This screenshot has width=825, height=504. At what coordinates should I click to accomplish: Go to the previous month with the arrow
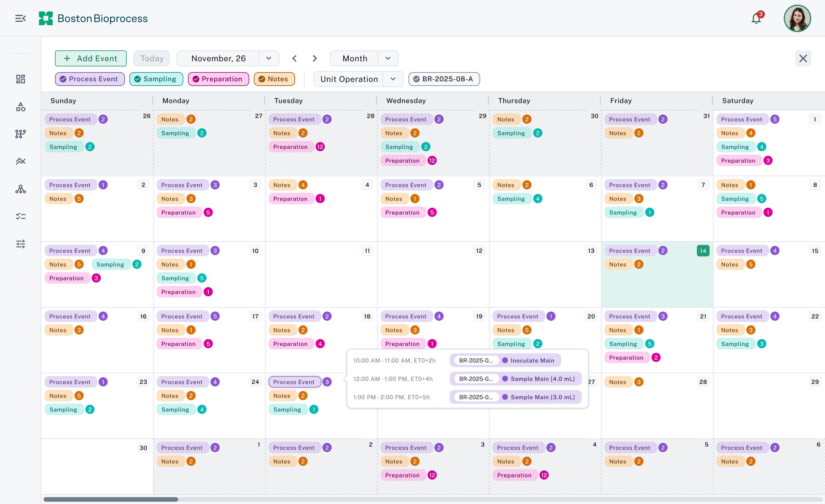click(294, 59)
